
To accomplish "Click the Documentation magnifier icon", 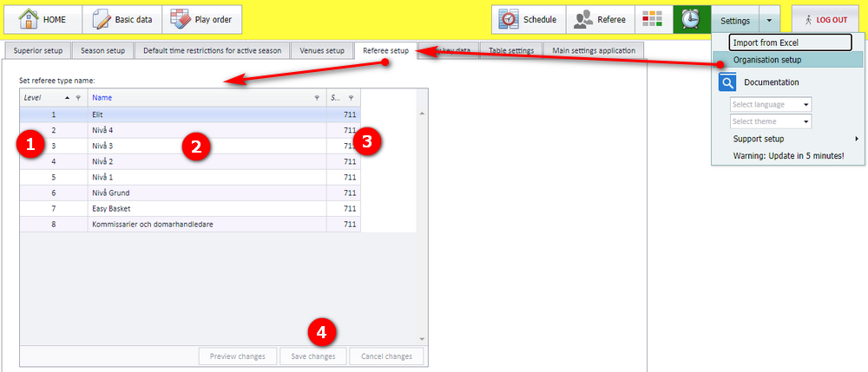I will [x=727, y=82].
